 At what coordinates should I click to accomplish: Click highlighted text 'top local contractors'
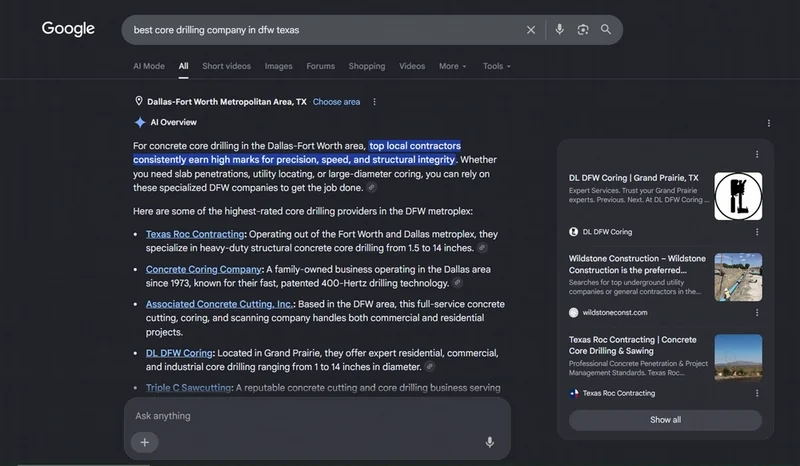(x=415, y=146)
